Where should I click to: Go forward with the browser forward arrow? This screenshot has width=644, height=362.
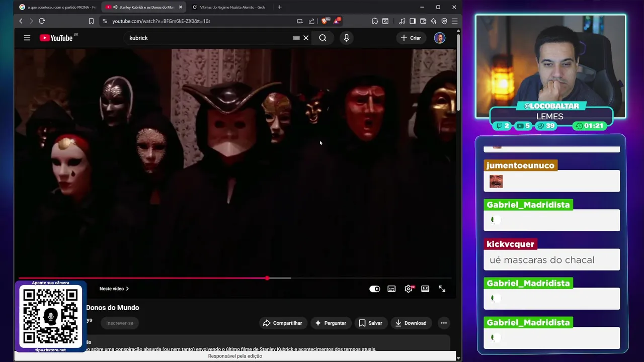point(31,21)
